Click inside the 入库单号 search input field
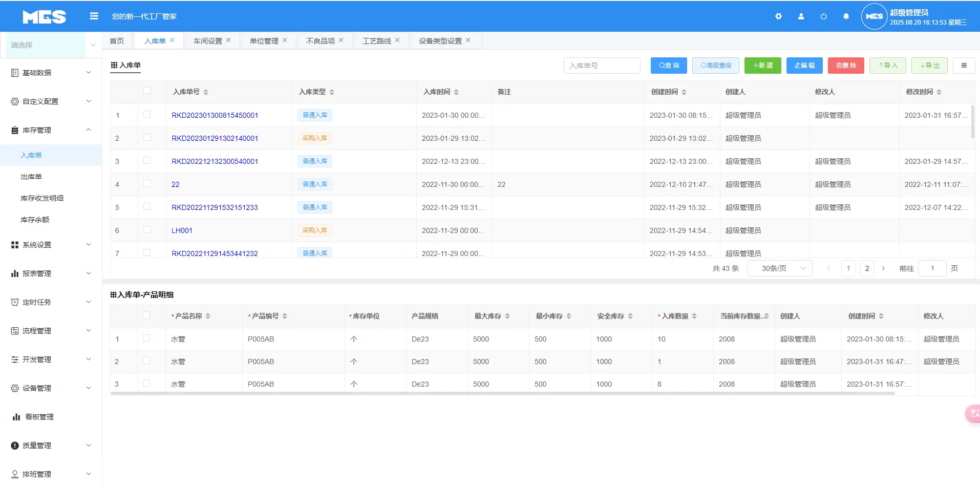Image resolution: width=980 pixels, height=488 pixels. pos(602,65)
